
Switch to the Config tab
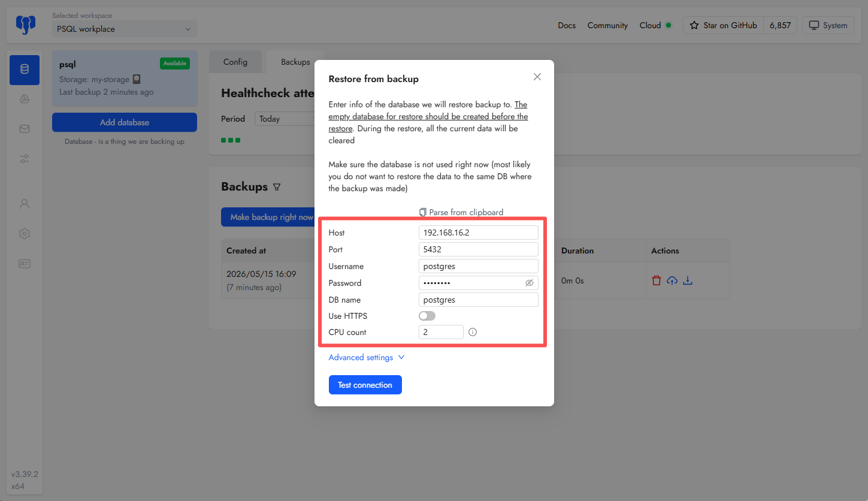click(x=235, y=62)
